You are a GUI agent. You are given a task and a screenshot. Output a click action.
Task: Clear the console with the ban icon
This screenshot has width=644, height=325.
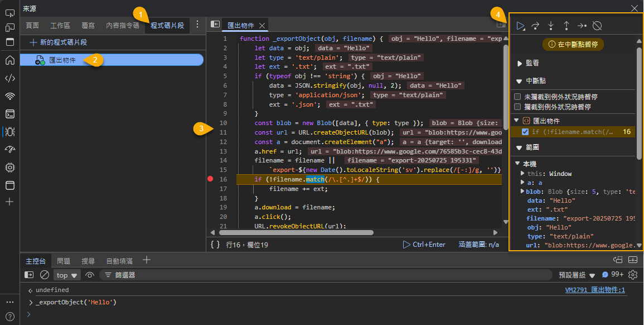[x=45, y=275]
